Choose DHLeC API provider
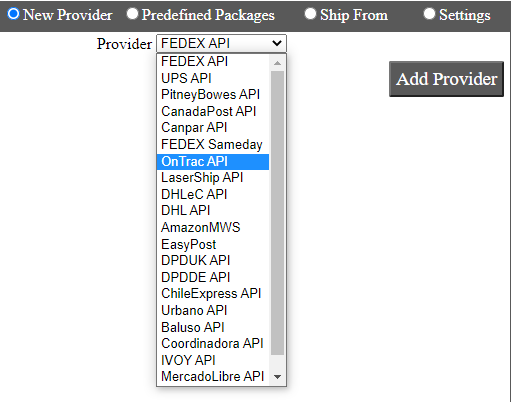Image resolution: width=517 pixels, height=402 pixels. 213,194
